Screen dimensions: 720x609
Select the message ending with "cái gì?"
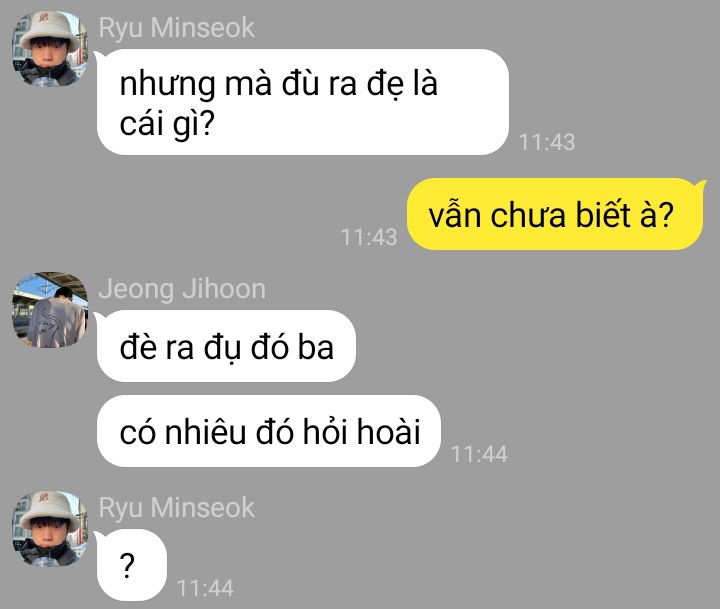[303, 102]
